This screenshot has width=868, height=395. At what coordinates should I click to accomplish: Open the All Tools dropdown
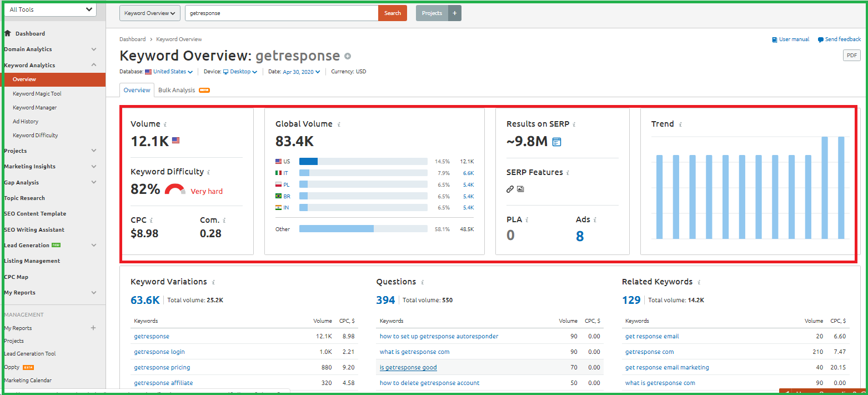[51, 9]
